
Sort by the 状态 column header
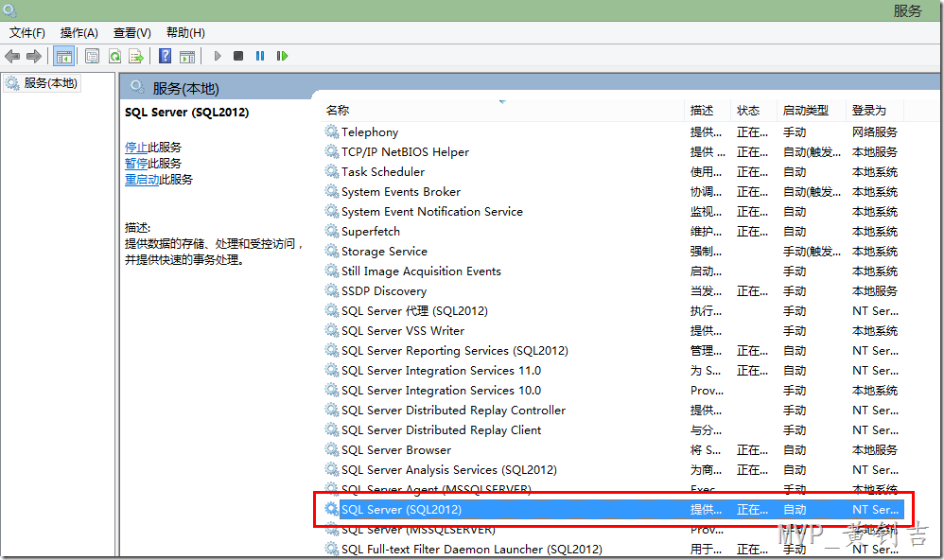(x=755, y=110)
